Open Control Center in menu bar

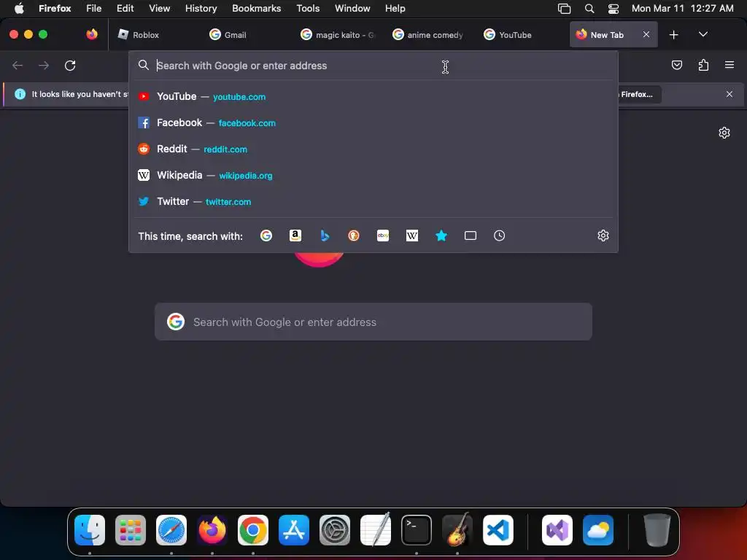pyautogui.click(x=614, y=8)
